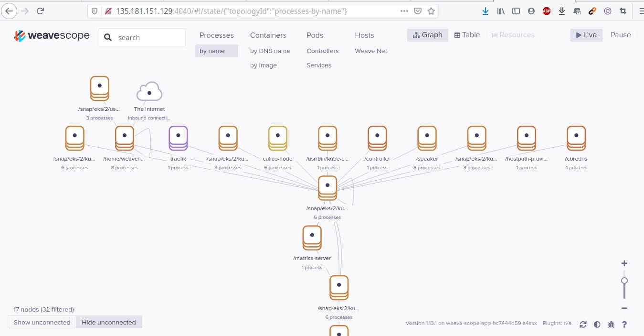Click '17 nodes (32 filtered)' status text
Viewport: 644px width, 336px height.
point(43,309)
